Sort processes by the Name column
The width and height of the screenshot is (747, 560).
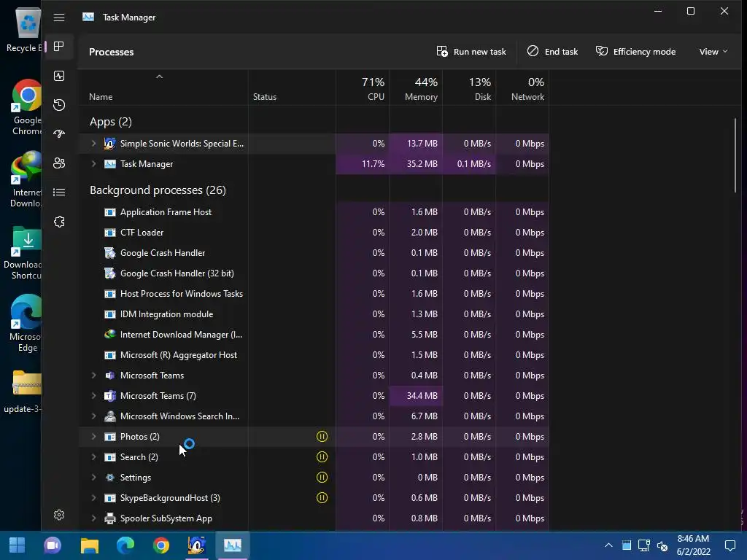coord(163,87)
